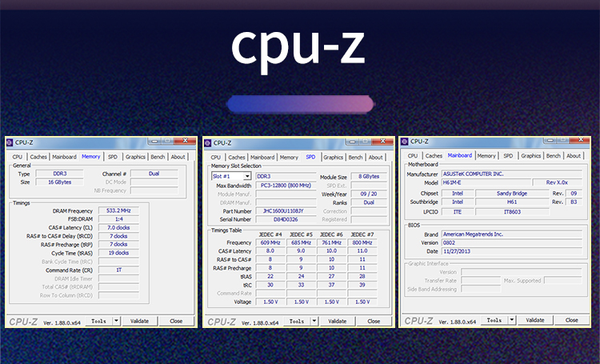Screen dimensions: 600x364
Task: Select the SPD tab in the Memory window
Action: pyautogui.click(x=113, y=157)
